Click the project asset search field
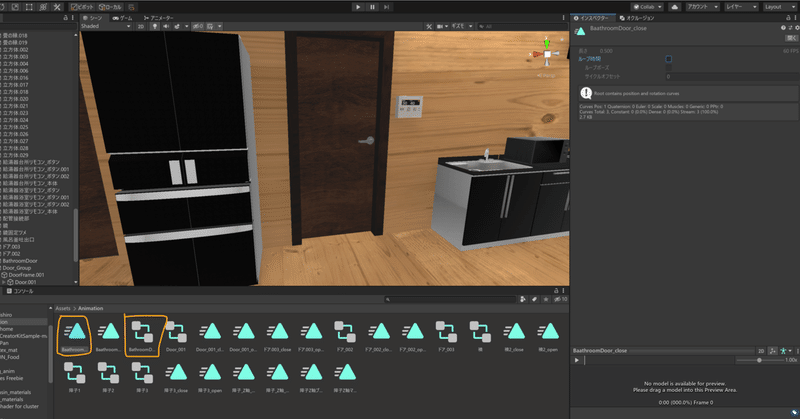The width and height of the screenshot is (800, 419). pyautogui.click(x=451, y=300)
